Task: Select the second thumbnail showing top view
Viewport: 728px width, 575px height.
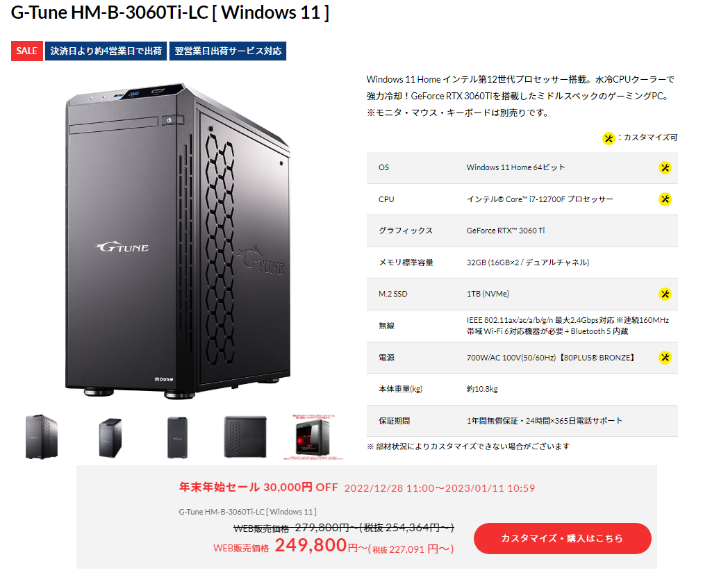Action: (110, 437)
